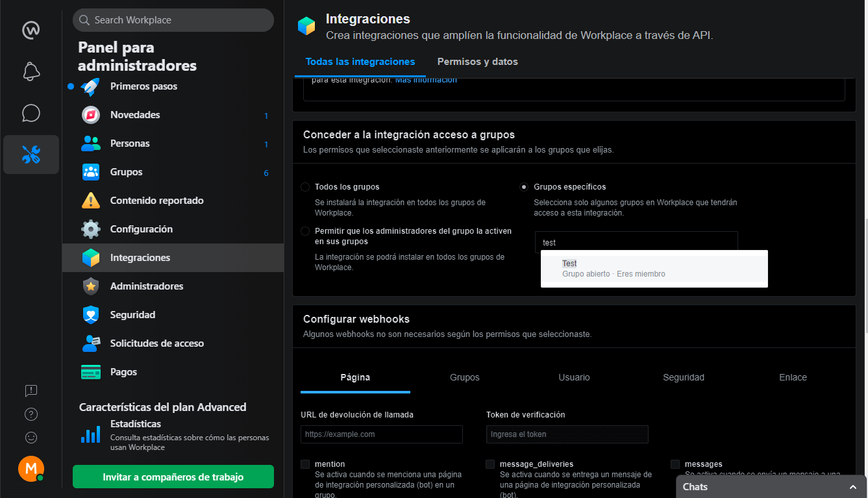Switch to Todas las integraciones tab
Image resolution: width=868 pixels, height=498 pixels.
coord(360,62)
